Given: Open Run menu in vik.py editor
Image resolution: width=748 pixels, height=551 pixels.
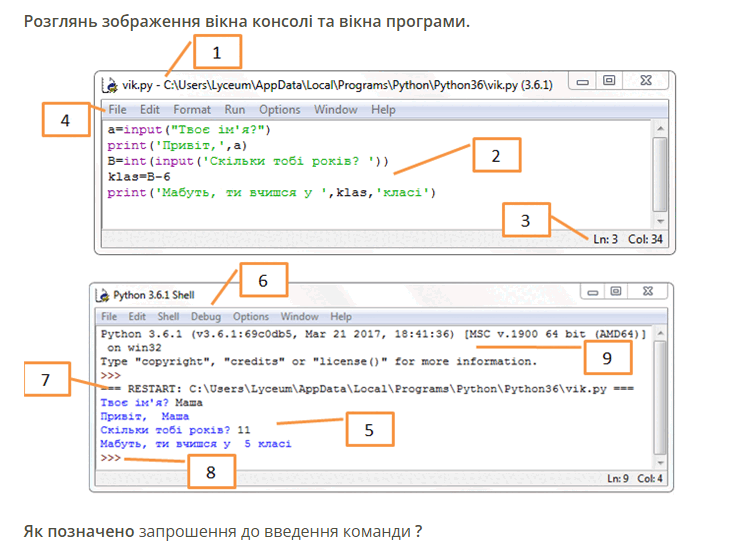Looking at the screenshot, I should pos(235,110).
